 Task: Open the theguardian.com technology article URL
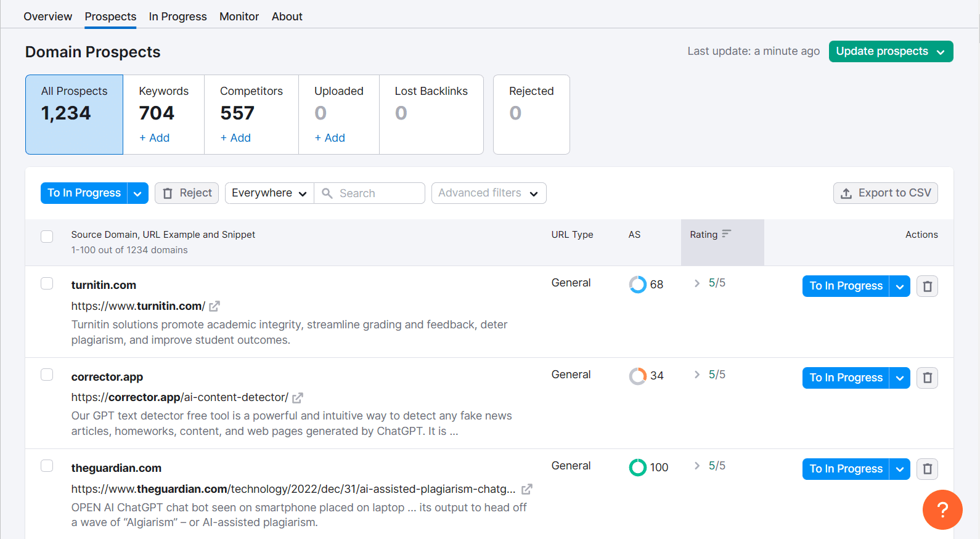pyautogui.click(x=293, y=489)
